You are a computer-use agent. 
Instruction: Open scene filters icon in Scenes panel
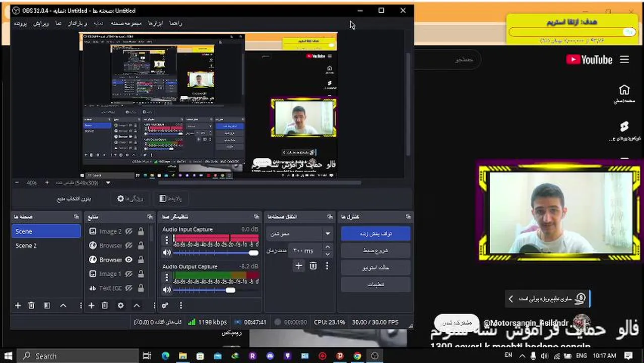click(x=47, y=306)
